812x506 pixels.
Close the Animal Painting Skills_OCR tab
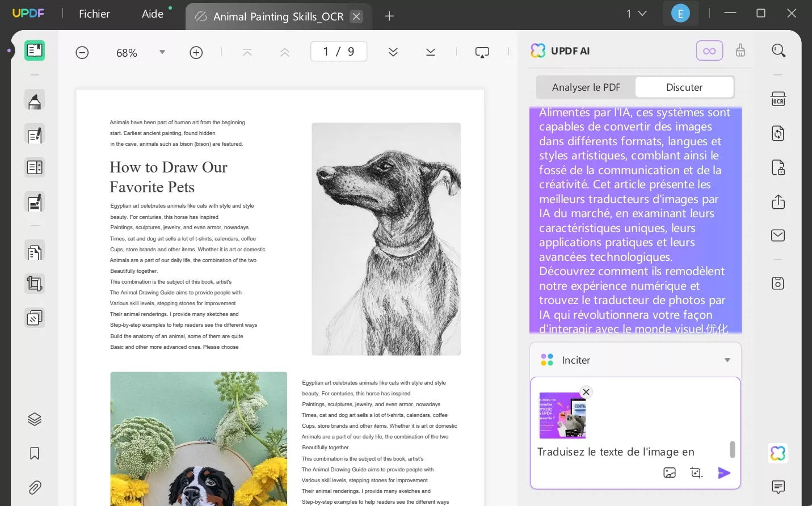click(x=356, y=16)
